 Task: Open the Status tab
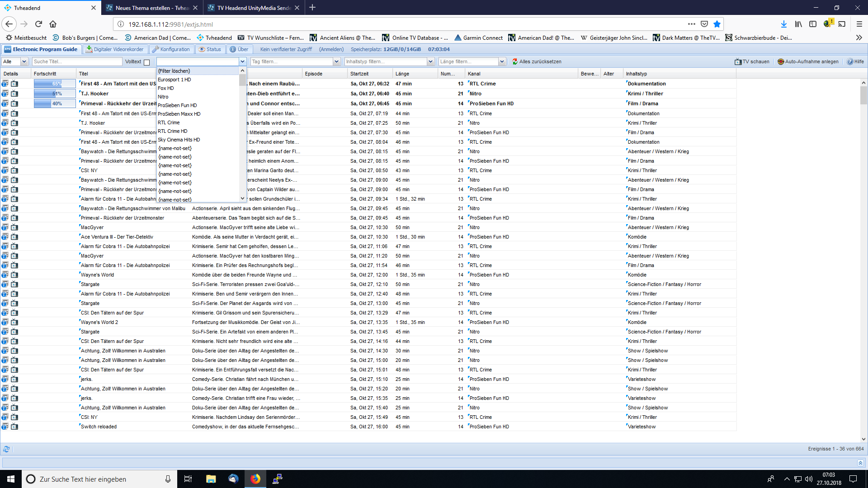tap(210, 49)
